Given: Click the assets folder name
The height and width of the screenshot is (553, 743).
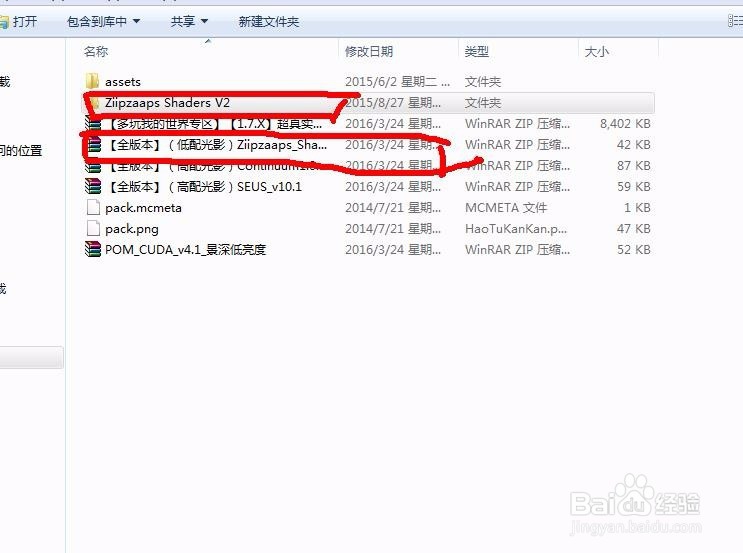Looking at the screenshot, I should pos(123,82).
